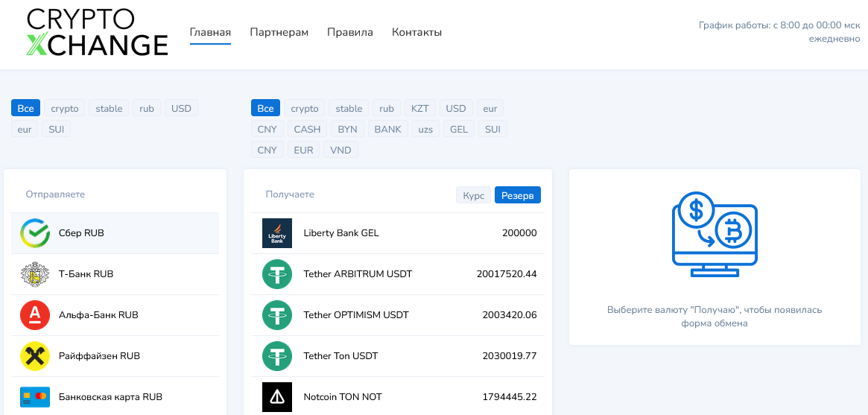Viewport: 868px width, 415px height.
Task: Filter sending currencies by stable
Action: click(x=109, y=109)
